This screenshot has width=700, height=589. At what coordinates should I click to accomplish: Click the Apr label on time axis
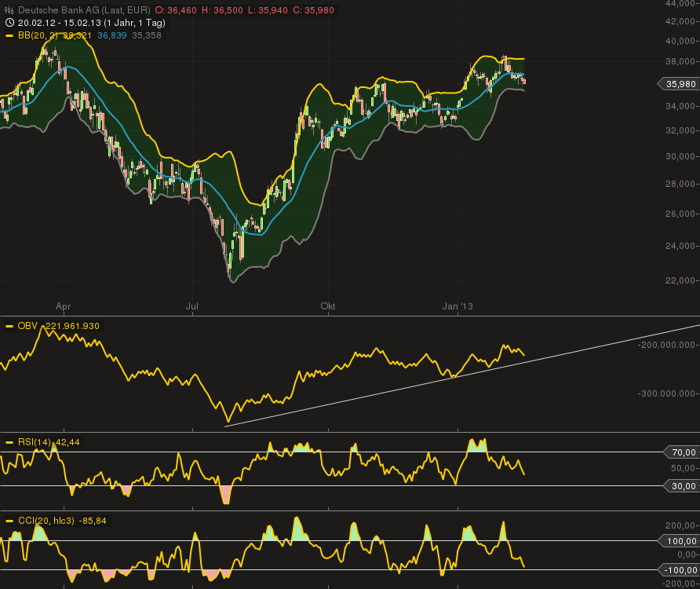coord(64,306)
